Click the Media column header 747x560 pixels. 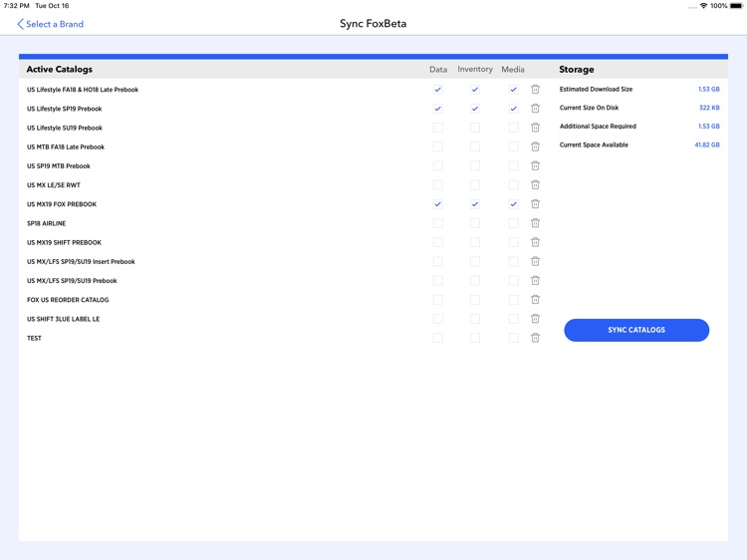pos(513,69)
